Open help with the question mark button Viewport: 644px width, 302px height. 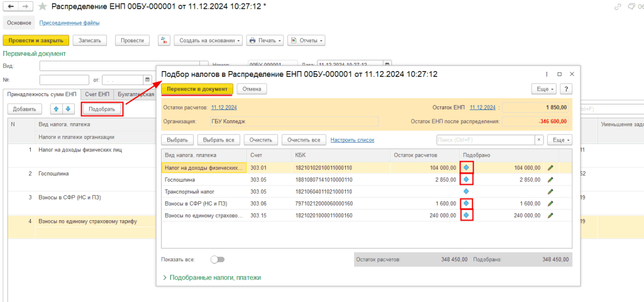click(566, 89)
